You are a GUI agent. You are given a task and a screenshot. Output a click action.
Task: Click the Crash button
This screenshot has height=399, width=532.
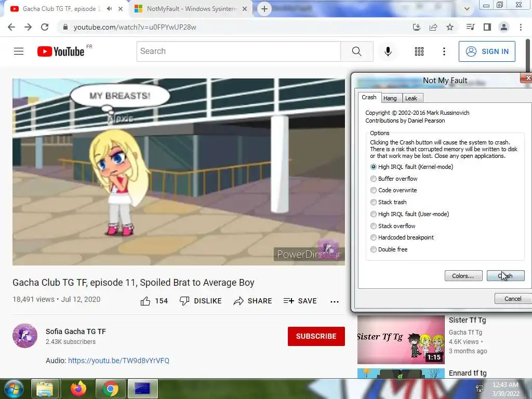pyautogui.click(x=506, y=276)
